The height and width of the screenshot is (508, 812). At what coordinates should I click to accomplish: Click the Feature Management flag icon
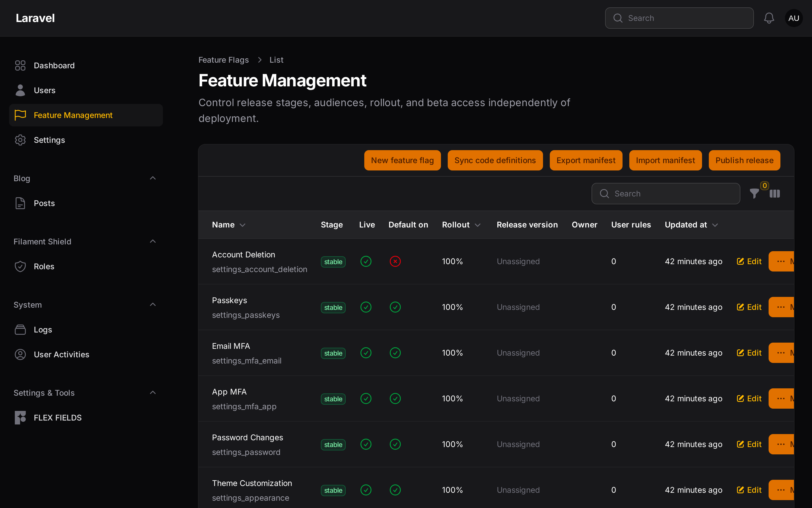(20, 115)
